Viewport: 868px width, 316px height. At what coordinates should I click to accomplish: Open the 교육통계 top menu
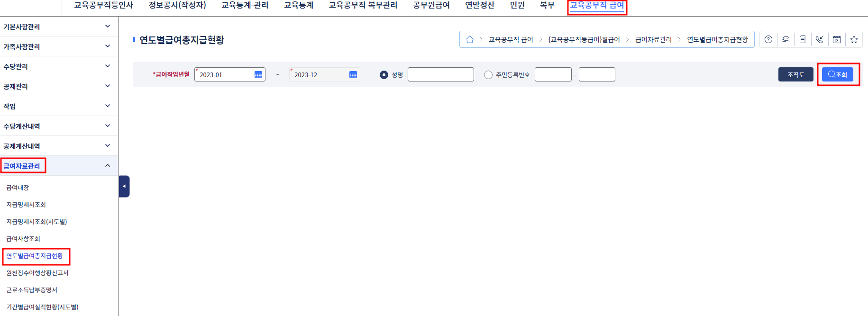click(x=299, y=5)
